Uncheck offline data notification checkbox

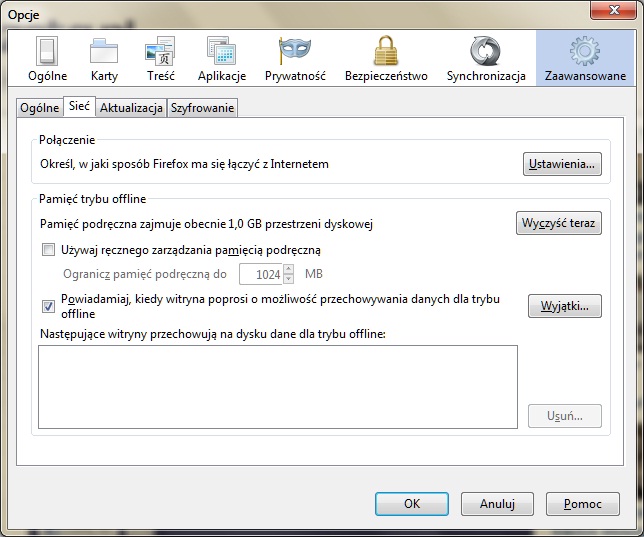pyautogui.click(x=48, y=306)
